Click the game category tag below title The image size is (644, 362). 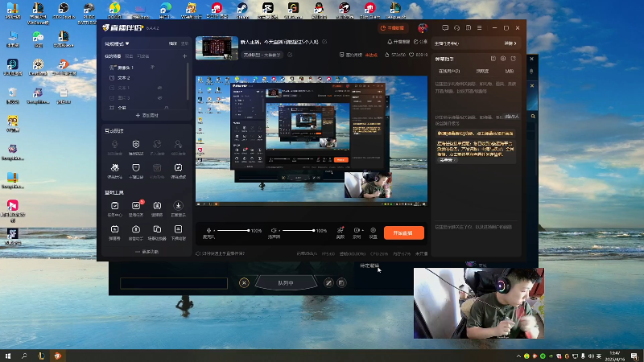[x=262, y=55]
